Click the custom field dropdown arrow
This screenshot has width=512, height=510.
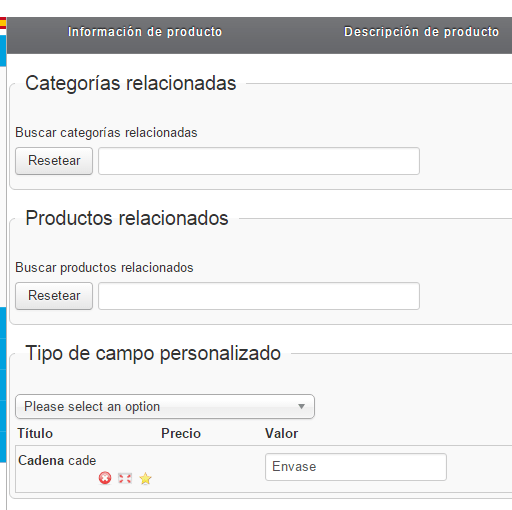(x=301, y=407)
